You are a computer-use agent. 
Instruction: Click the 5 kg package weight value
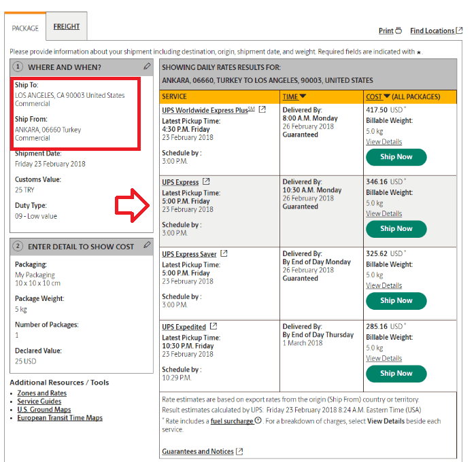pos(21,309)
